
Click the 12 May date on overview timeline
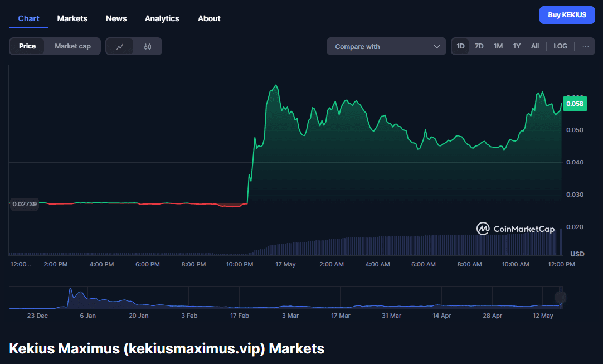(x=543, y=316)
